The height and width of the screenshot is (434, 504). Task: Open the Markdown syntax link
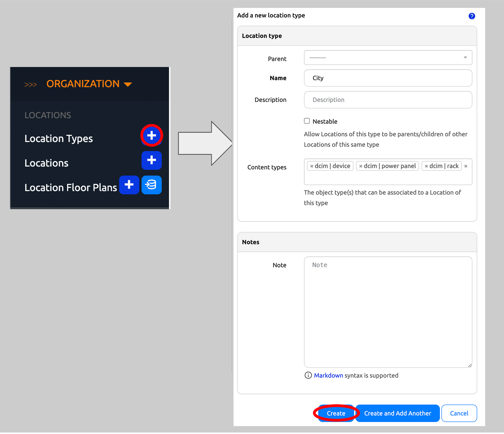click(x=328, y=375)
